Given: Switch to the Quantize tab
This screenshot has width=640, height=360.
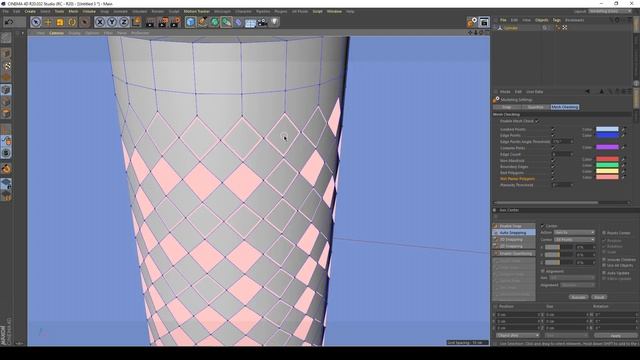Looking at the screenshot, I should (536, 107).
